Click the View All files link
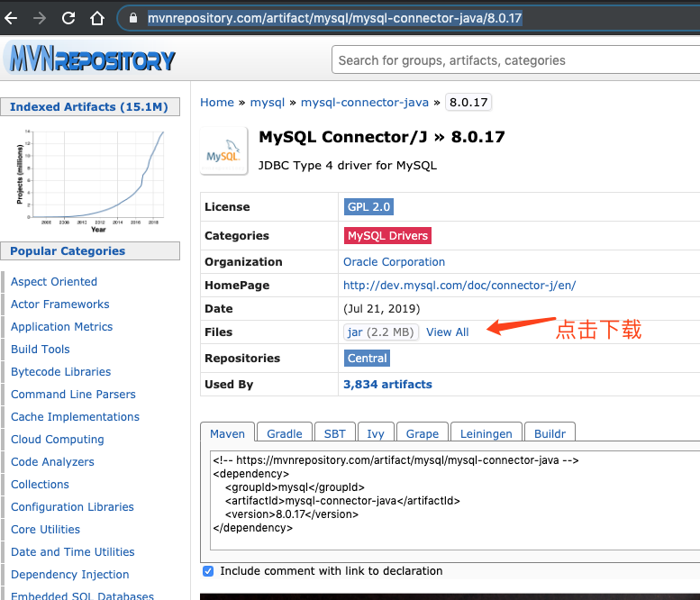 [448, 332]
